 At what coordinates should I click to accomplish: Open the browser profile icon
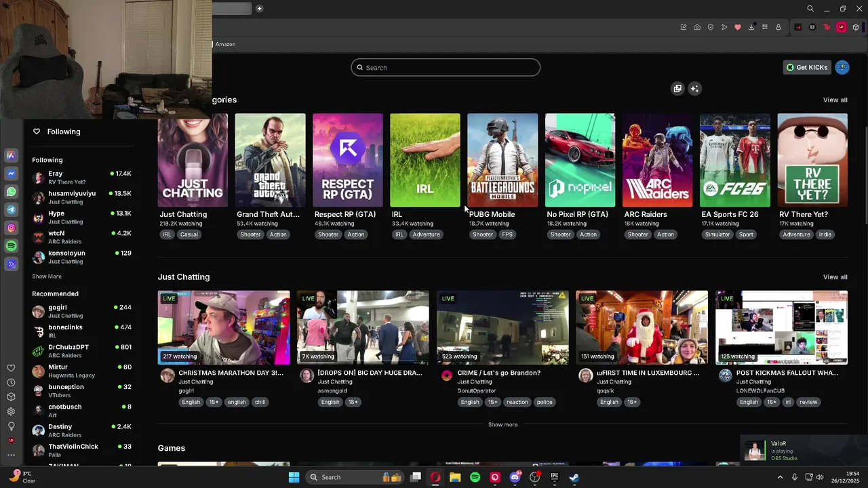(x=778, y=27)
